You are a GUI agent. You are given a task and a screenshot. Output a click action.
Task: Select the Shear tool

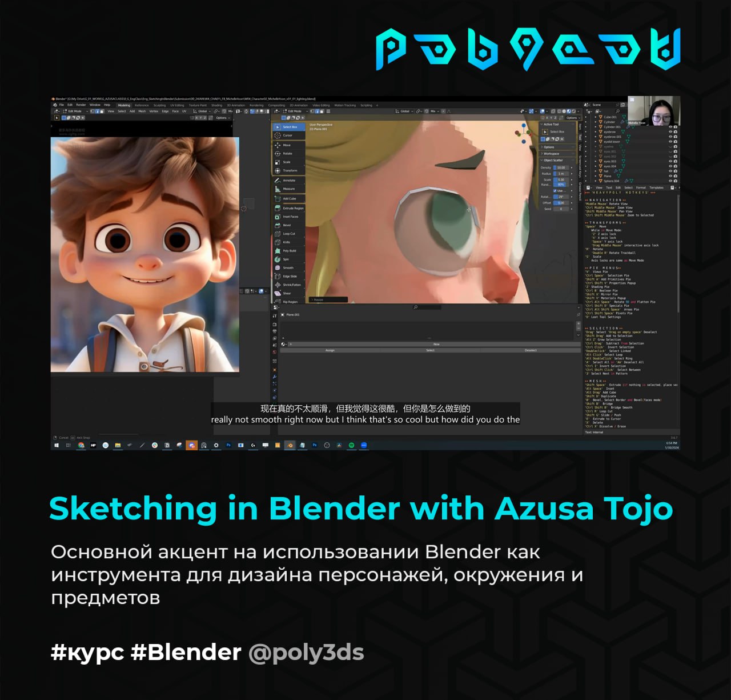tap(288, 293)
